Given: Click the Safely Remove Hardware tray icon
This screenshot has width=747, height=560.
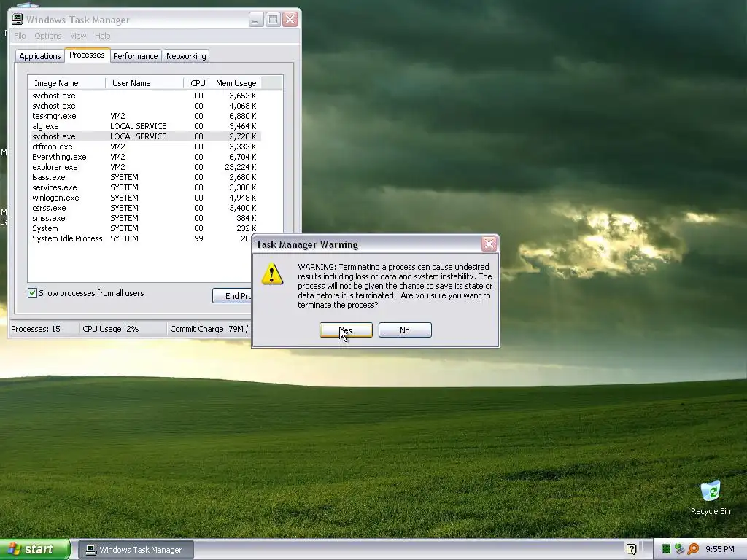Looking at the screenshot, I should (x=679, y=549).
